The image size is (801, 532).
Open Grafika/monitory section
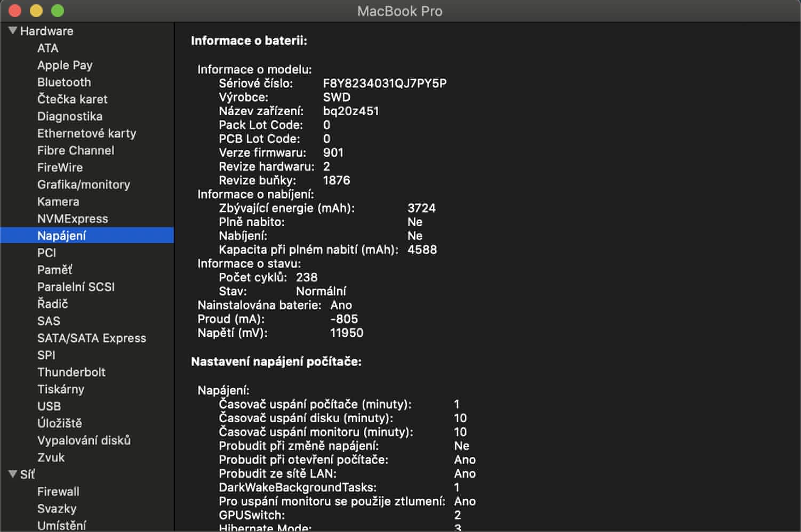click(x=84, y=184)
